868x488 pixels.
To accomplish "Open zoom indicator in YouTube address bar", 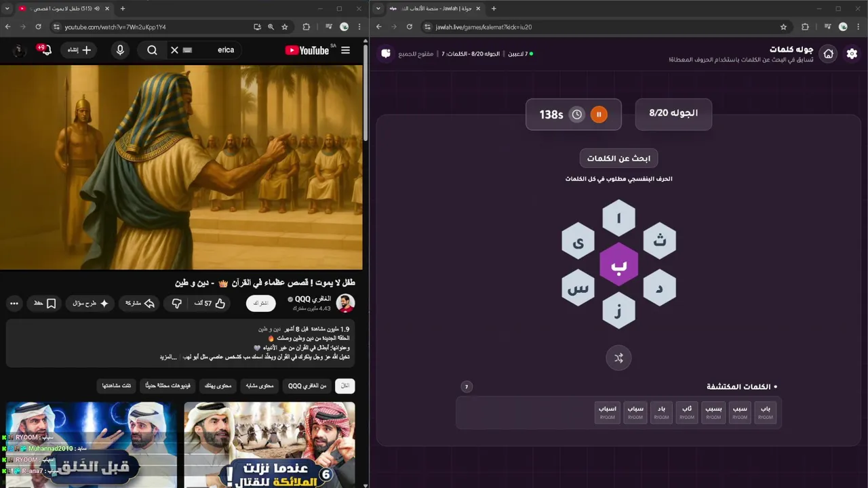I will point(271,27).
